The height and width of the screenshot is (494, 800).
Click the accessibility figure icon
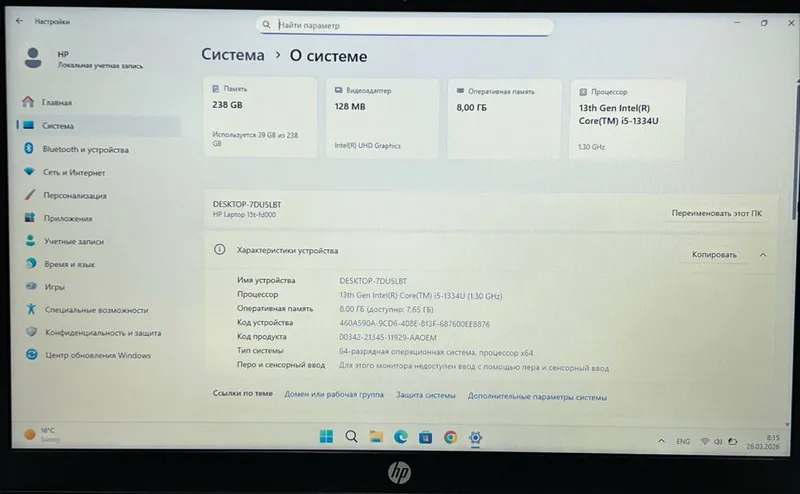pos(31,309)
